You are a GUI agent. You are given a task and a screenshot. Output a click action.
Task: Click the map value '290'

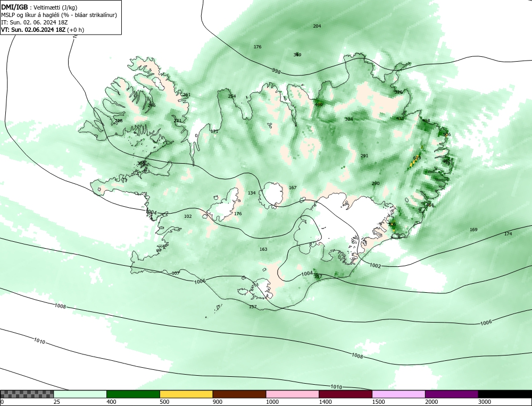pos(376,184)
